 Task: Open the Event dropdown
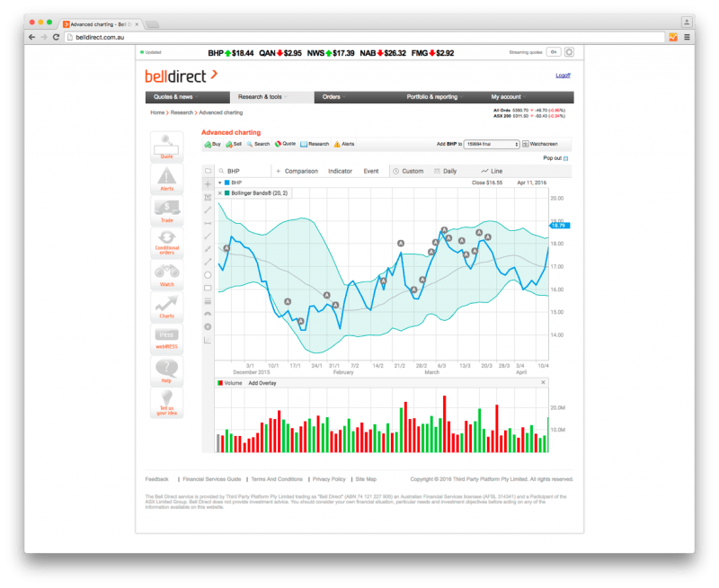click(371, 171)
